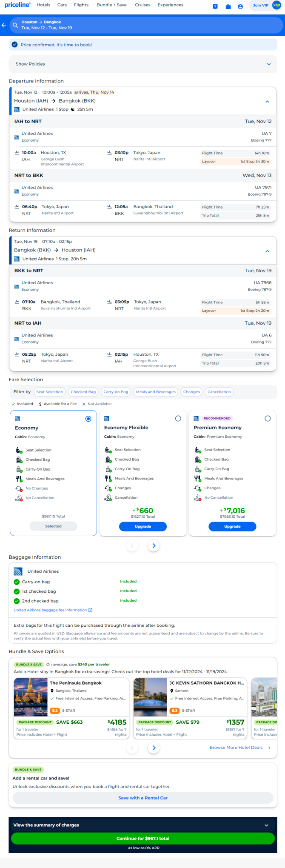
Task: Expand View the summary of charges
Action: [x=143, y=825]
